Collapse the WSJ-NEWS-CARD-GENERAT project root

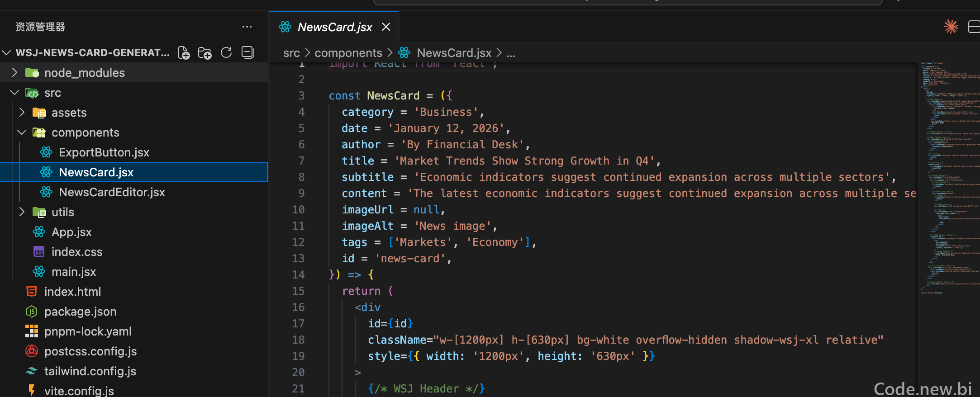[x=6, y=53]
